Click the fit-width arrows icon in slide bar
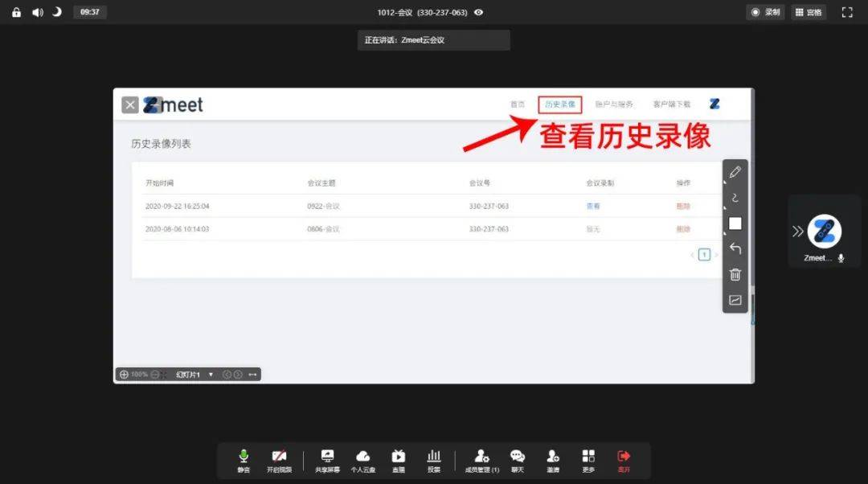Viewport: 868px width, 484px height. [x=252, y=375]
